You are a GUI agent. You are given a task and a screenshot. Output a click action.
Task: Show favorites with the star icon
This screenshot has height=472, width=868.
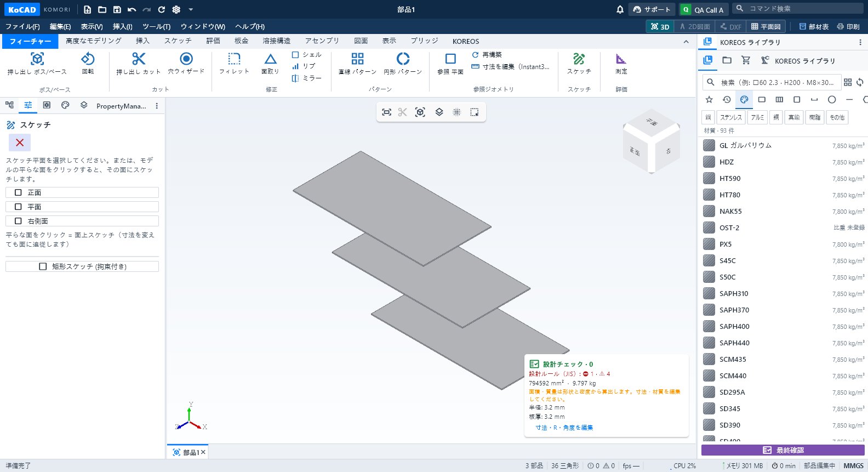[x=709, y=99]
